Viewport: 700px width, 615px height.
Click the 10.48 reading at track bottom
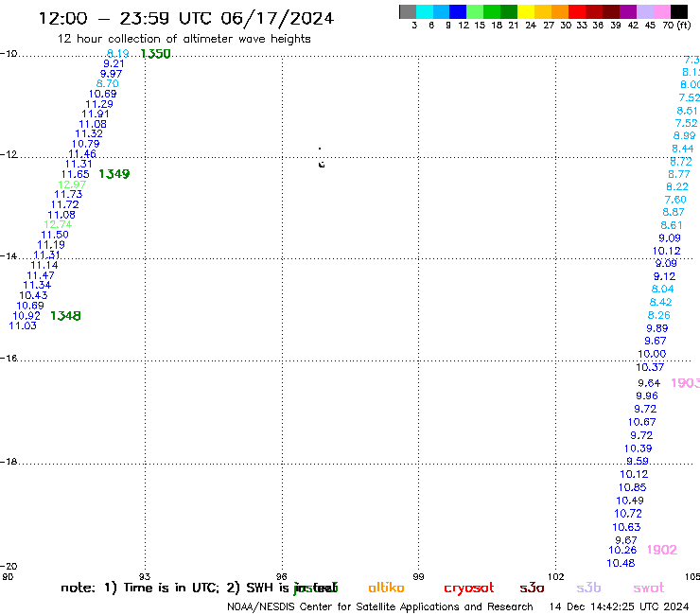(621, 564)
